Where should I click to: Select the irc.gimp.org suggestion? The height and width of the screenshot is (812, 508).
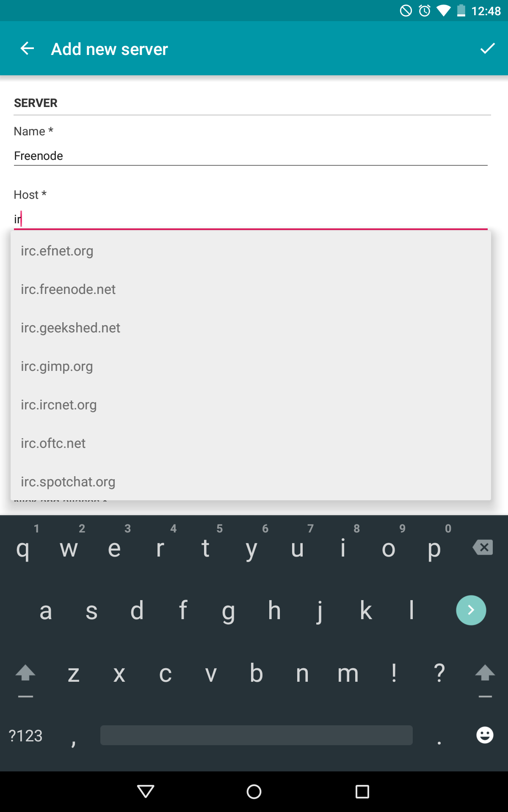click(x=251, y=366)
